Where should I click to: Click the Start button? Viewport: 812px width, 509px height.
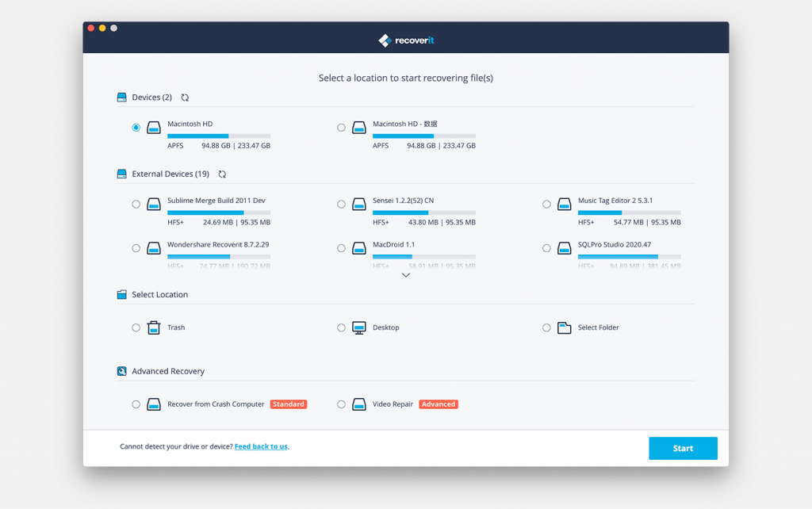tap(683, 449)
